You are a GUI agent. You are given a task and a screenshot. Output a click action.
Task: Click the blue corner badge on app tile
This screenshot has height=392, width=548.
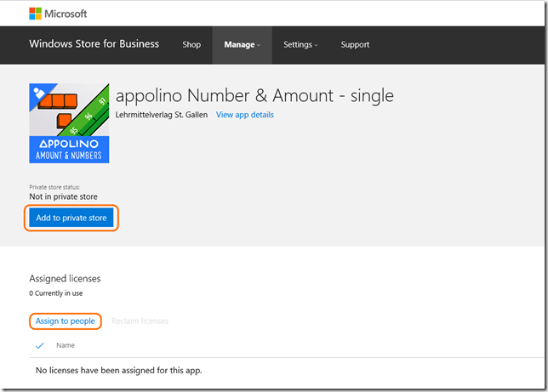[37, 91]
